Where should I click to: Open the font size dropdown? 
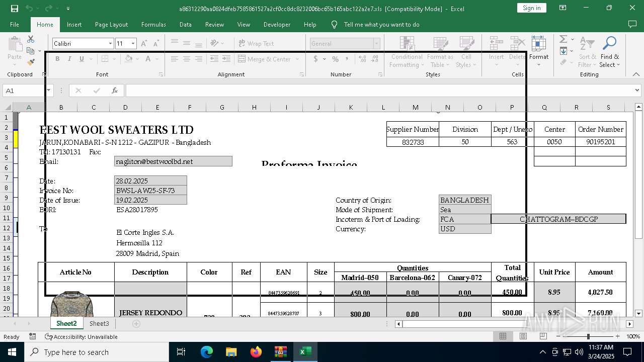coord(133,44)
